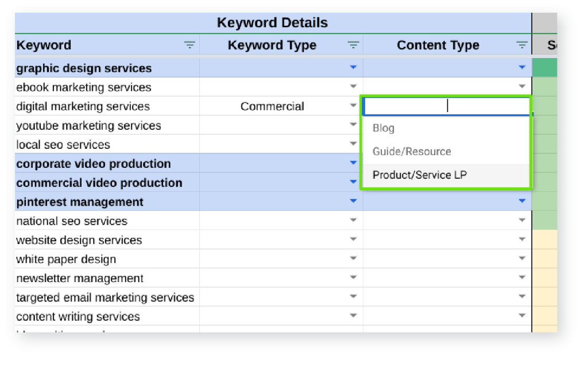Open the Keyword Type column filter icon

pos(354,45)
